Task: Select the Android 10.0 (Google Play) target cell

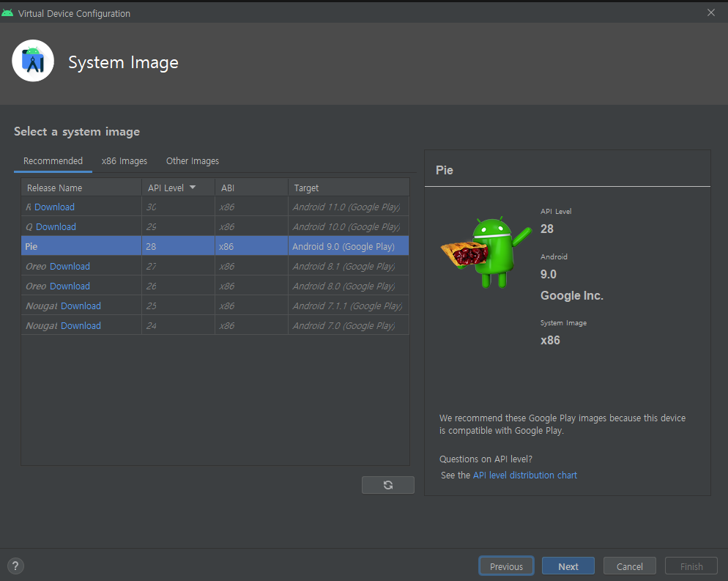Action: pyautogui.click(x=349, y=226)
